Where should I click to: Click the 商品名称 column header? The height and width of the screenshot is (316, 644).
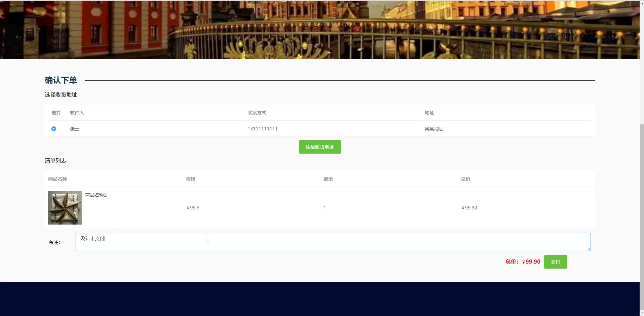[57, 179]
